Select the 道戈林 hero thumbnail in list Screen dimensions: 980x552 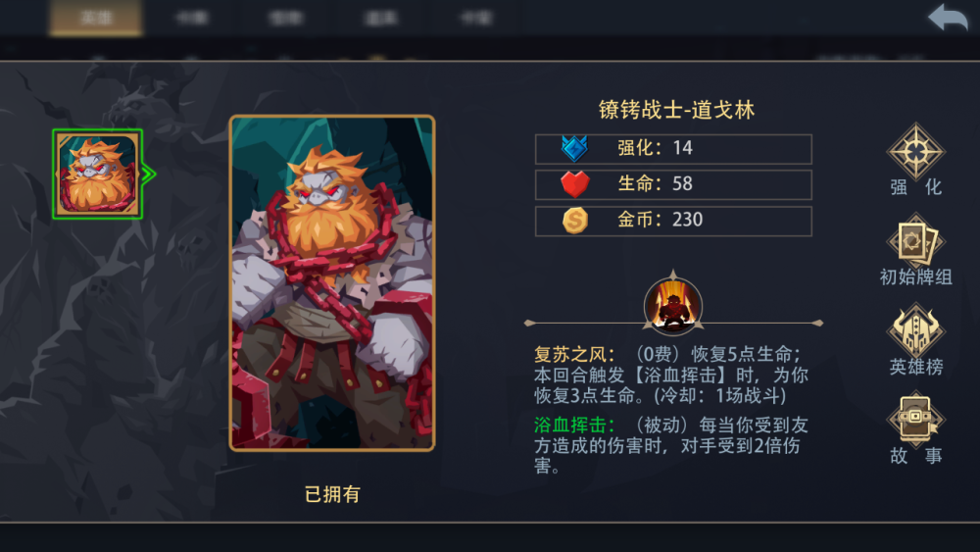tap(97, 175)
